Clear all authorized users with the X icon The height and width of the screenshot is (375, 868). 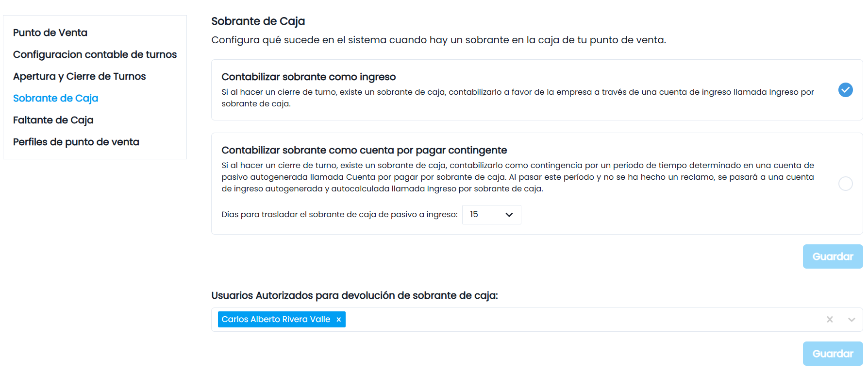point(830,320)
